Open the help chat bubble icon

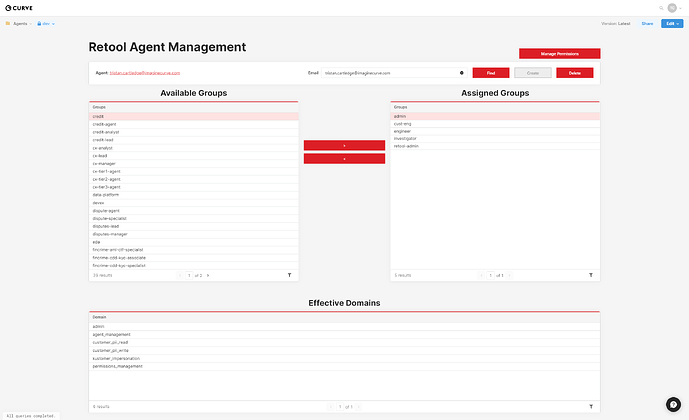pos(673,404)
